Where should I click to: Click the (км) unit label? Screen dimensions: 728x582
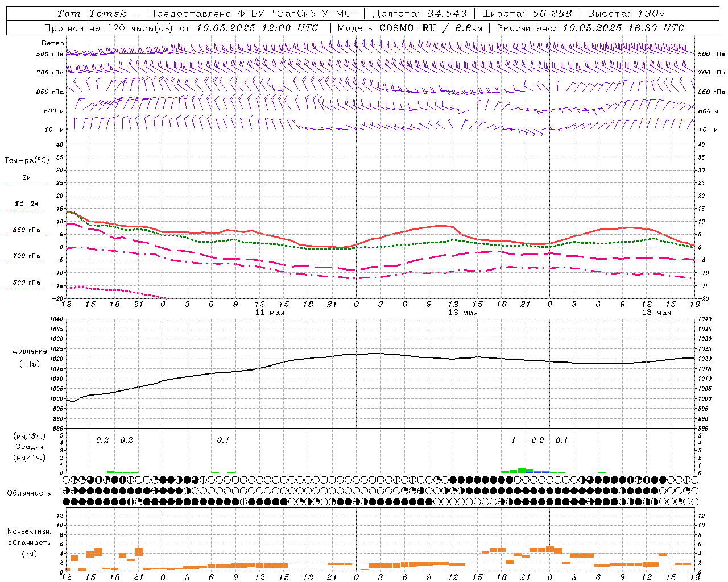(30, 554)
